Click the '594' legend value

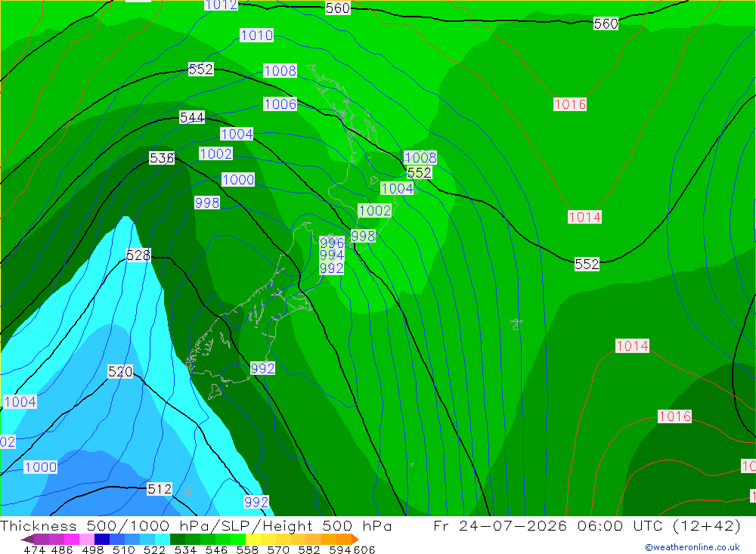click(x=340, y=549)
